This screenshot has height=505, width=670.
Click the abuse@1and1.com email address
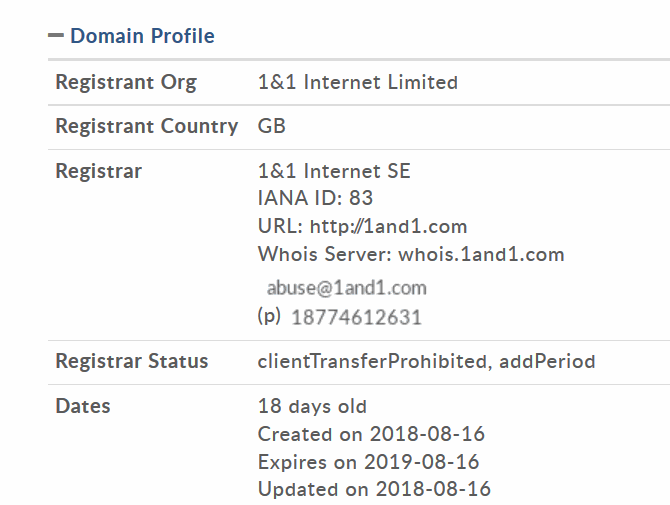pos(346,288)
